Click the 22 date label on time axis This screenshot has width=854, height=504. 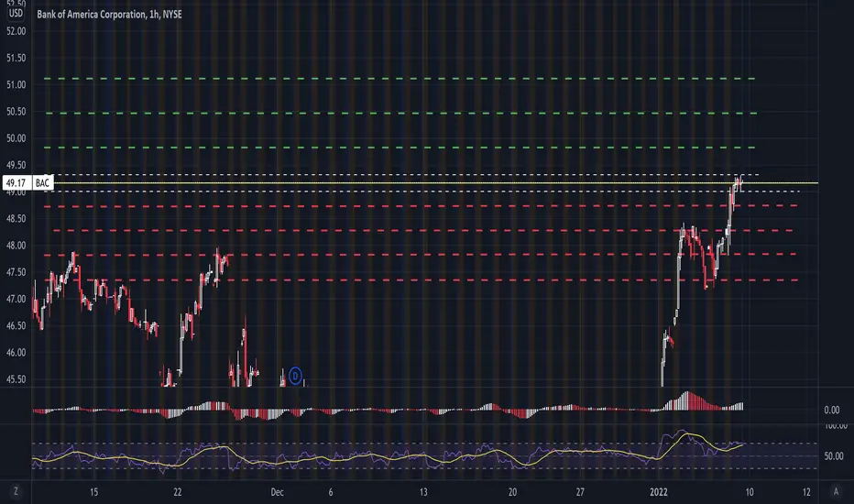point(178,492)
